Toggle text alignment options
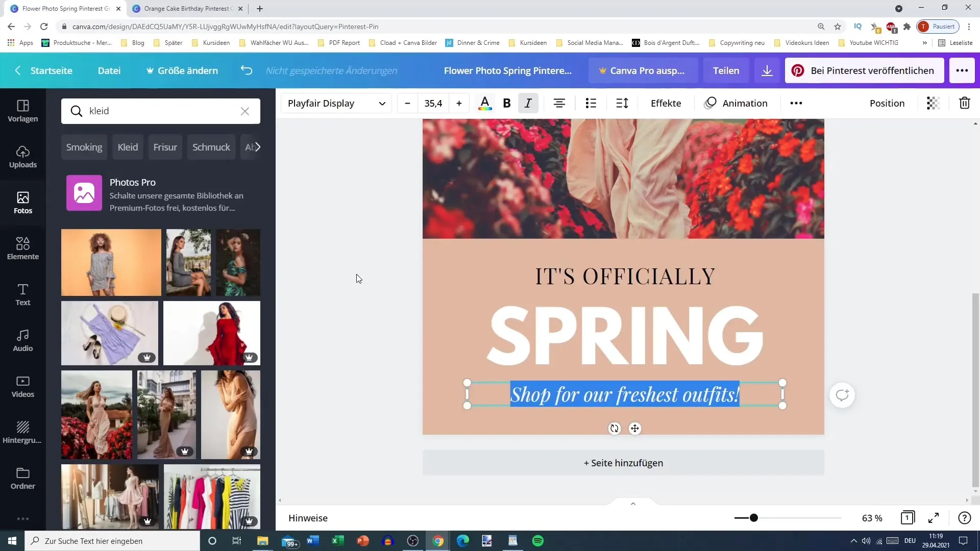The height and width of the screenshot is (551, 980). [560, 103]
